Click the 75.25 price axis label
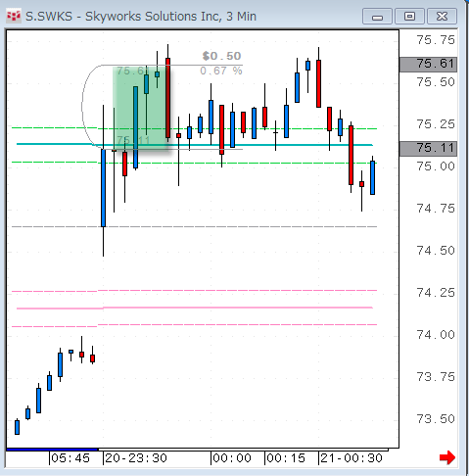469x476 pixels. click(436, 124)
